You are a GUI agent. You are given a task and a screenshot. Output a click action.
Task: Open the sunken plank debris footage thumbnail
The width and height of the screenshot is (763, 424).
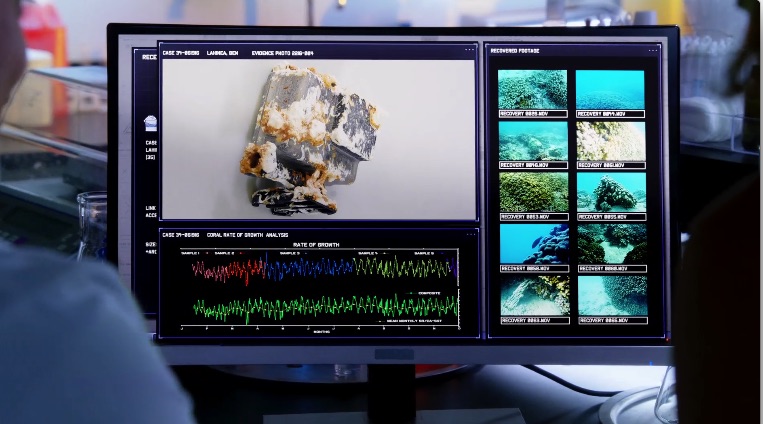click(535, 296)
